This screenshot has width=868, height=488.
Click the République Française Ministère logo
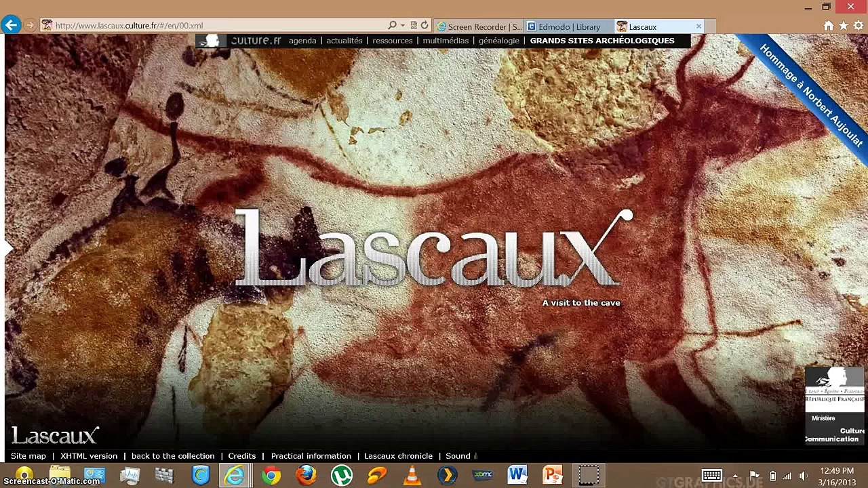[x=835, y=405]
